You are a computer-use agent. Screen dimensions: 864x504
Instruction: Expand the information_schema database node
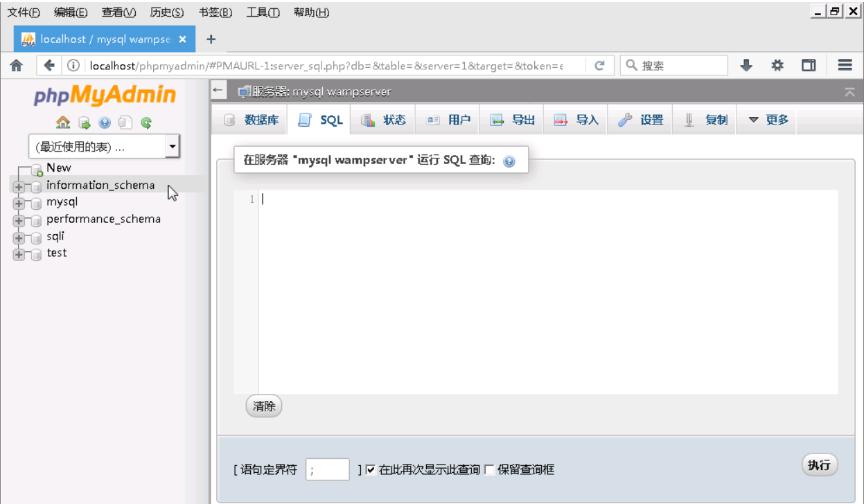point(19,186)
